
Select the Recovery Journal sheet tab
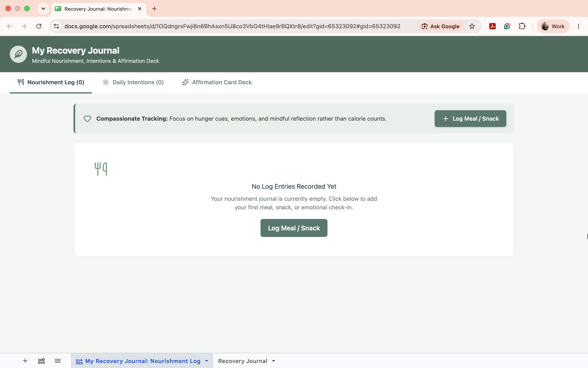[x=246, y=361]
